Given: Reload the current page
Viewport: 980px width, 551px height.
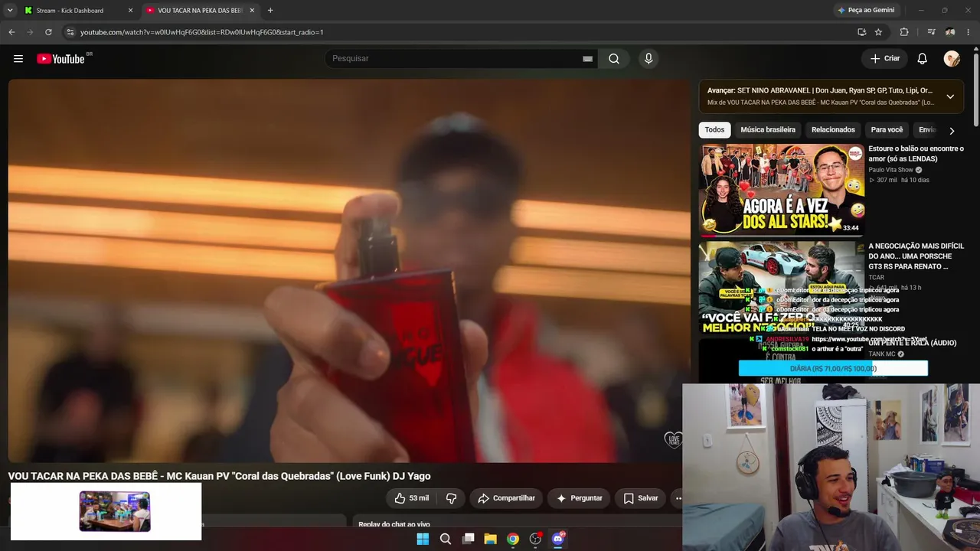Looking at the screenshot, I should [x=48, y=32].
